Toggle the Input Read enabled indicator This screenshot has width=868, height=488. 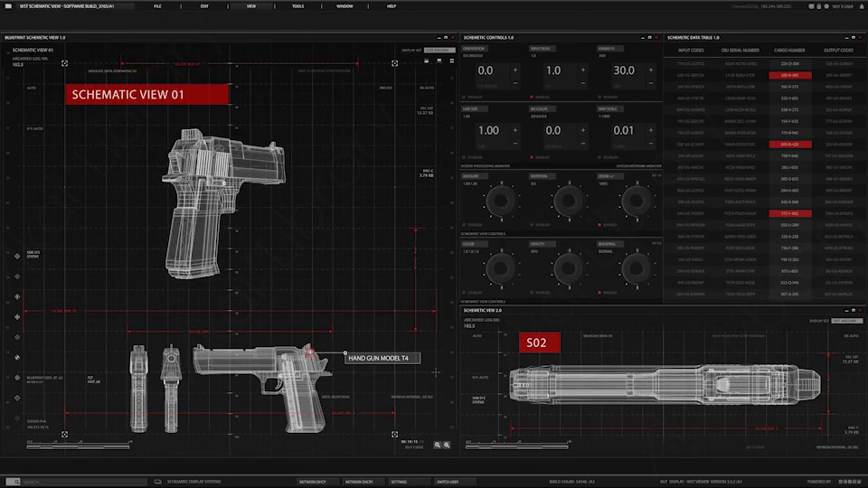[532, 97]
